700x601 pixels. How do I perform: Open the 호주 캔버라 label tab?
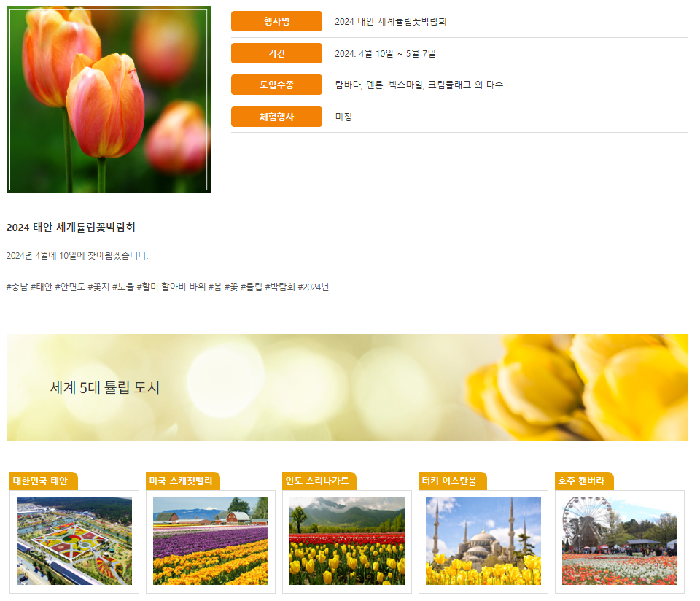coord(584,481)
